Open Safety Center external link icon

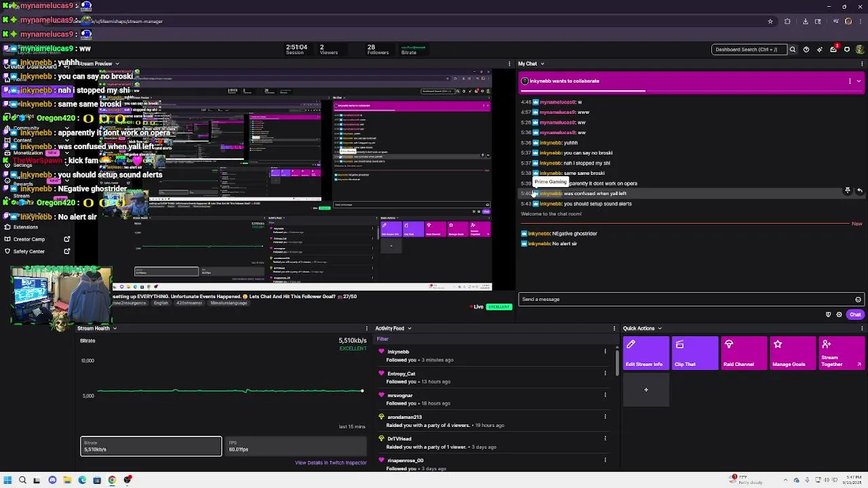point(66,251)
